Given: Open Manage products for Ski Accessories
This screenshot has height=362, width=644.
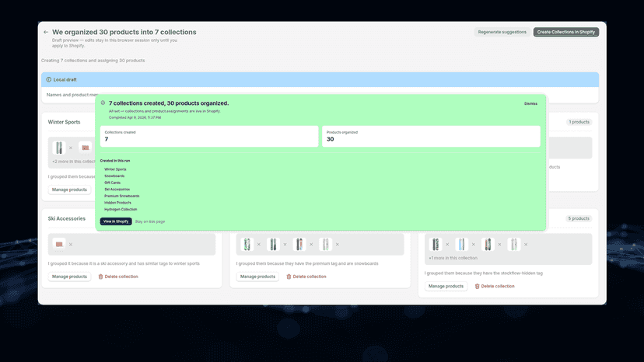Looking at the screenshot, I should (69, 277).
